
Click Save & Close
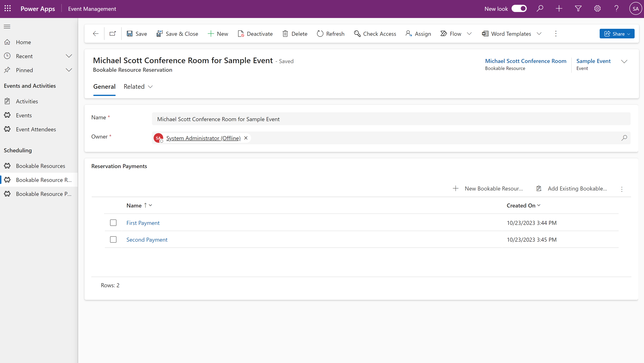pos(177,34)
